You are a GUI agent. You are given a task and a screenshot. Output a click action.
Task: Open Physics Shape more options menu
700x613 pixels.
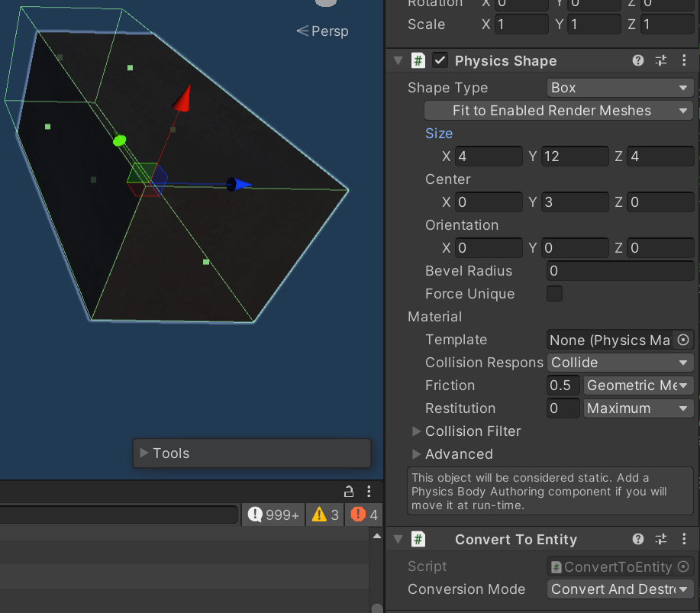pos(684,60)
